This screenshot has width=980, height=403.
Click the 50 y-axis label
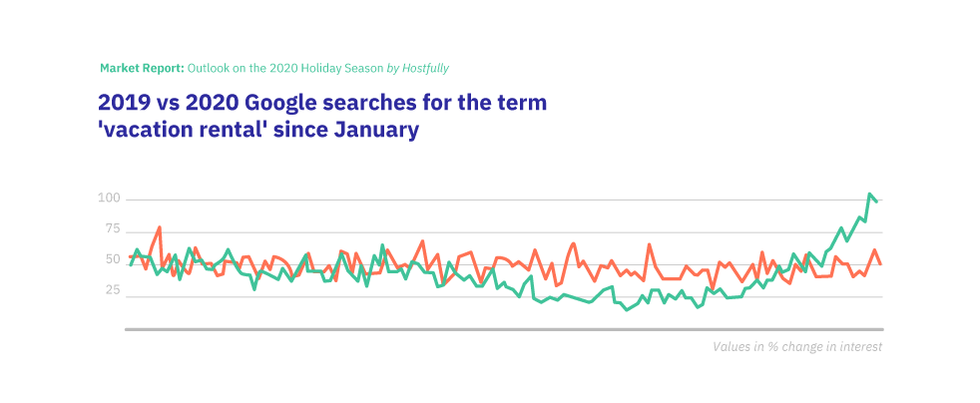point(112,260)
